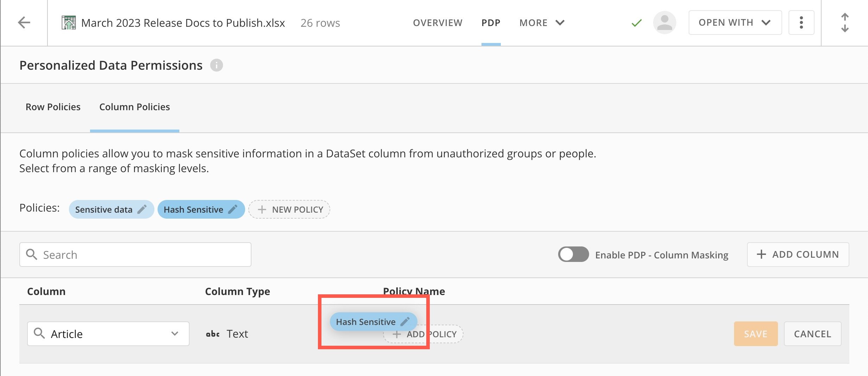The height and width of the screenshot is (376, 868).
Task: Open the Article column dropdown
Action: tap(108, 333)
